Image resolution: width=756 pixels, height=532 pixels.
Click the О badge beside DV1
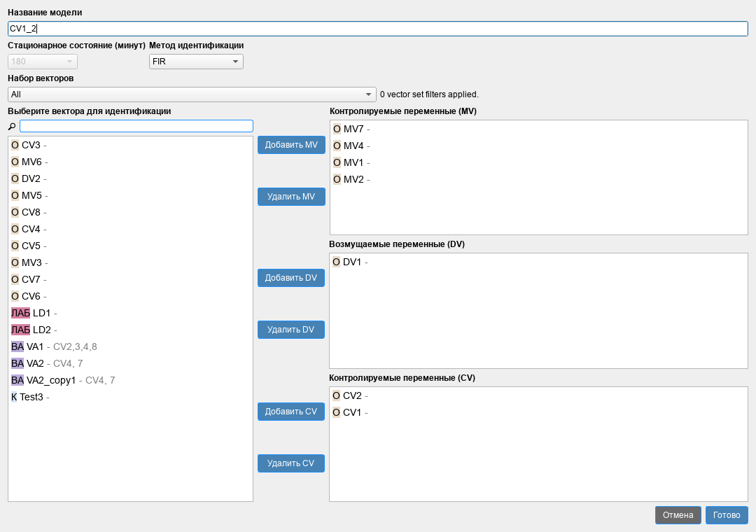336,262
